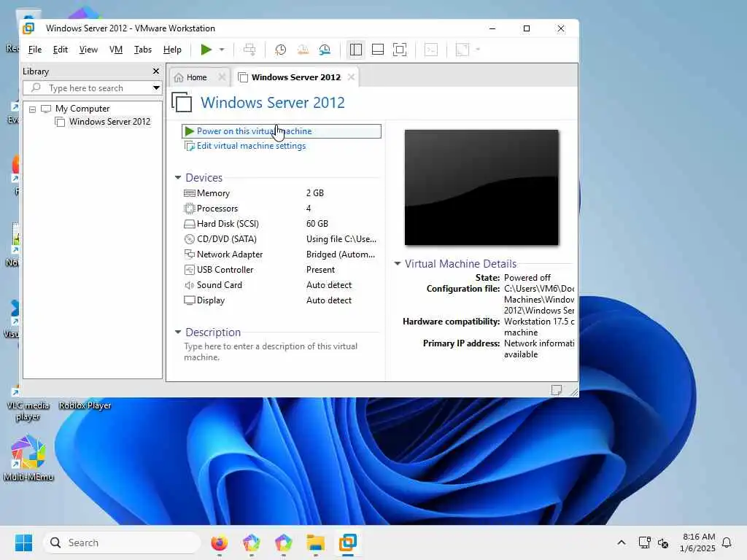The image size is (747, 560).
Task: Open the power options dropdown arrow
Action: coord(222,50)
